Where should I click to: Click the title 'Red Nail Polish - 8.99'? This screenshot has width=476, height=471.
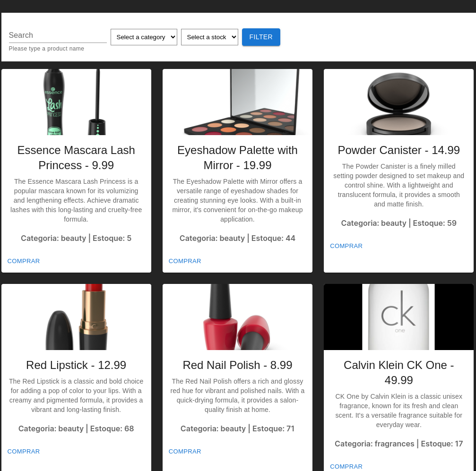pos(237,365)
